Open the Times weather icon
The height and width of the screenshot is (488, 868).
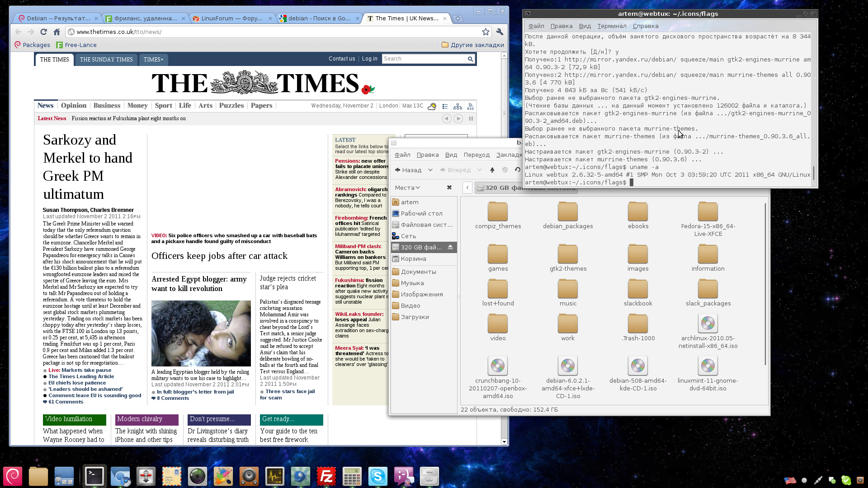tap(432, 106)
